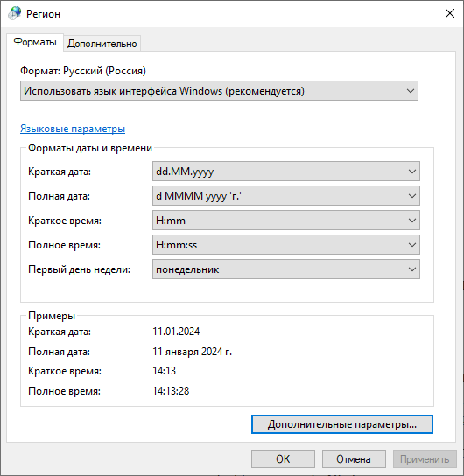This screenshot has height=476, width=464.
Task: Open Дополнительные параметры... button
Action: point(342,424)
